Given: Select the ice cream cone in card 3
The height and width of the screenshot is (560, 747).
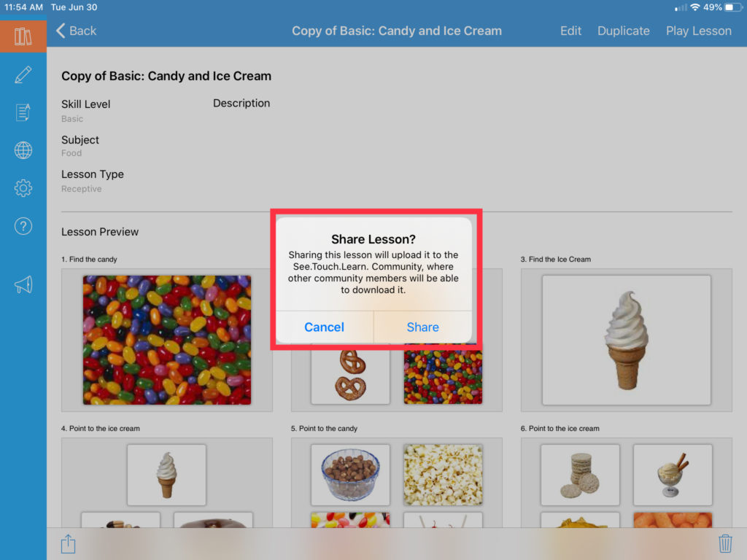Looking at the screenshot, I should (626, 340).
